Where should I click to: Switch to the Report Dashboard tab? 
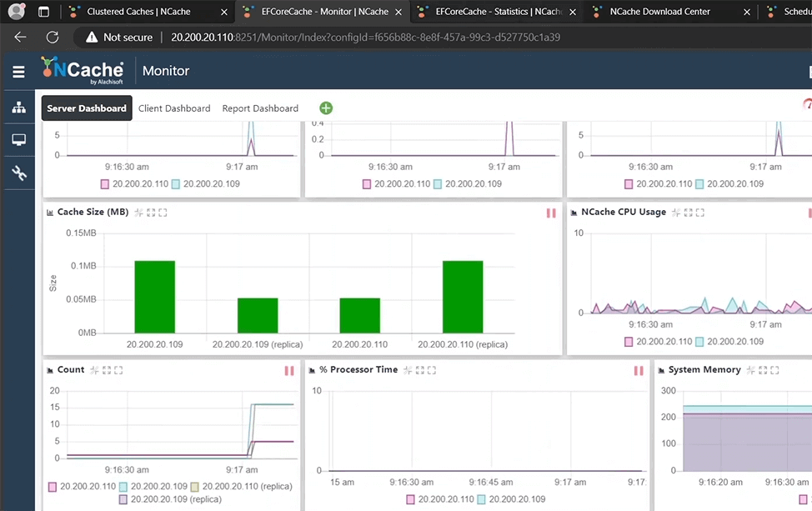pos(260,108)
